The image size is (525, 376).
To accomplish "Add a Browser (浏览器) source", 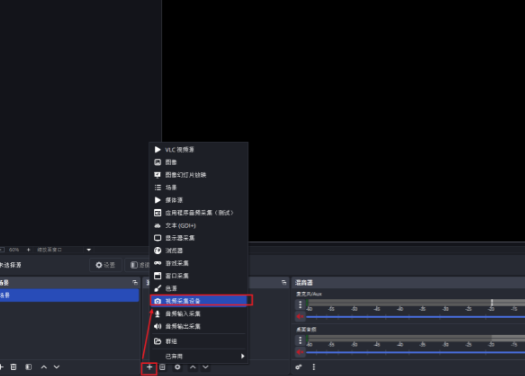I will click(x=199, y=251).
